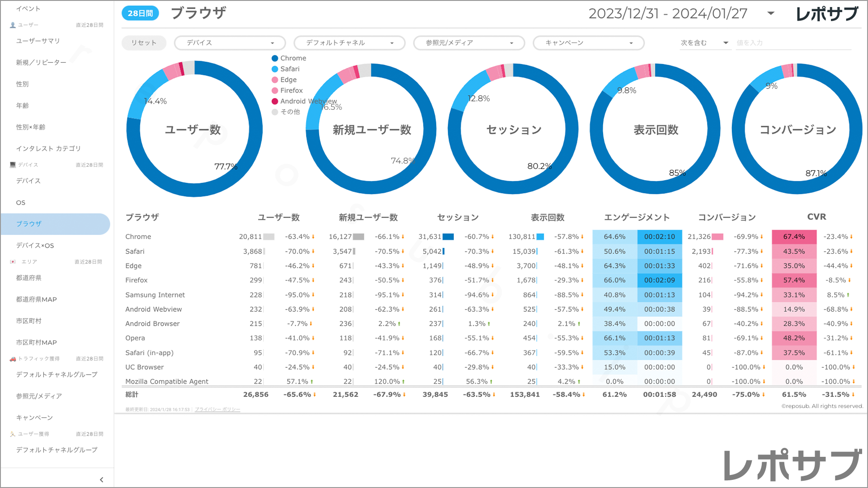Image resolution: width=868 pixels, height=488 pixels.
Task: Click the ユーザー section person icon
Action: (13, 25)
